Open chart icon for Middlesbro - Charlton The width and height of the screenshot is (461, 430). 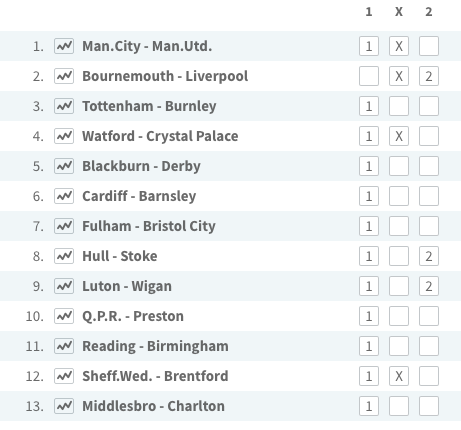tap(64, 406)
